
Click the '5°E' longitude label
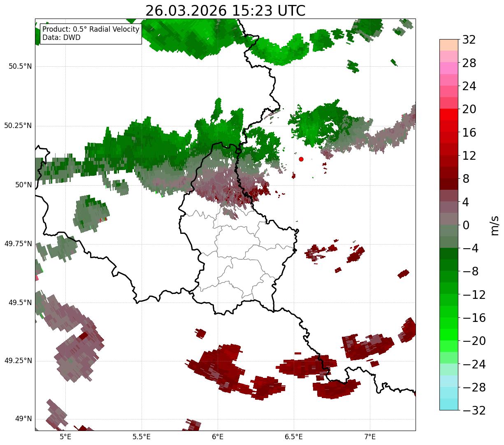[x=65, y=437]
